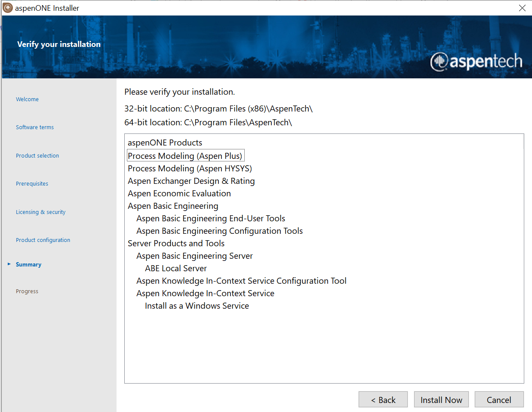Select Process Modeling (Aspen HYSYS)
This screenshot has height=412, width=532.
click(190, 168)
